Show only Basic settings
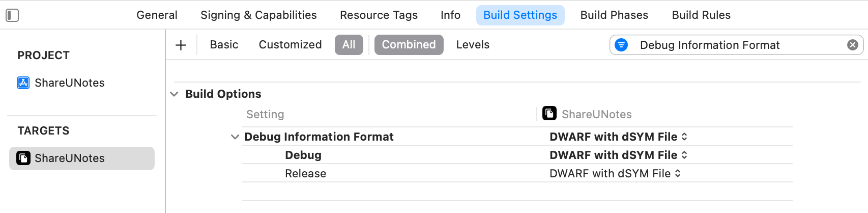The image size is (868, 213). (224, 45)
